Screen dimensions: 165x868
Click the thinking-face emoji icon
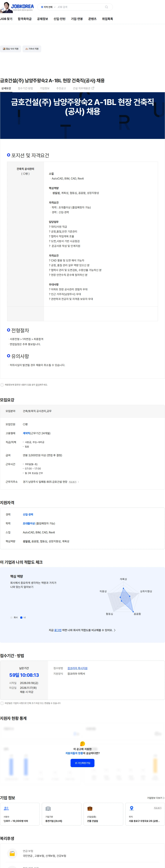point(82,744)
